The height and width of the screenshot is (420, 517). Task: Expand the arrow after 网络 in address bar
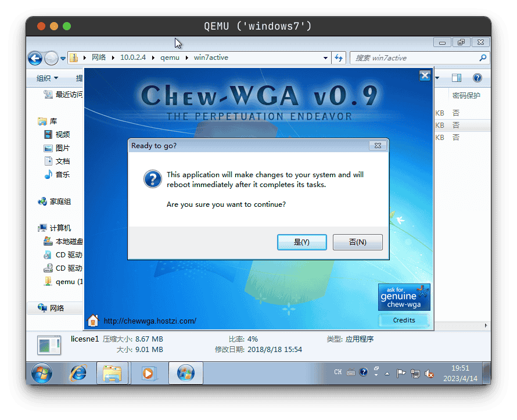click(113, 58)
